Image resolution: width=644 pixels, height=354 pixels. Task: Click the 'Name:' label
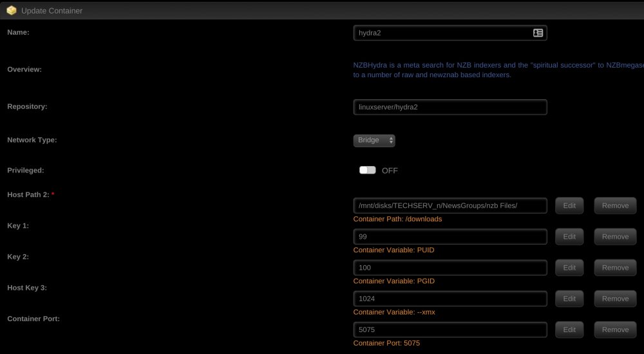click(18, 32)
